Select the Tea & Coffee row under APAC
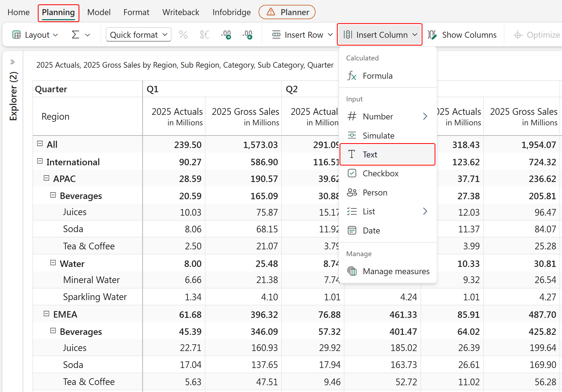Viewport: 562px width, 392px height. point(89,246)
